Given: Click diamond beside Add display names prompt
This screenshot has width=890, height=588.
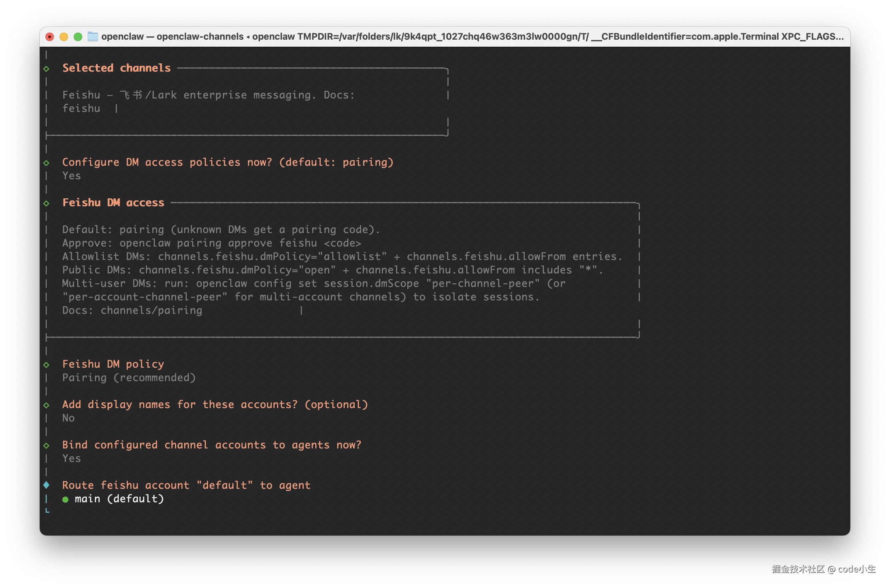Looking at the screenshot, I should coord(46,405).
